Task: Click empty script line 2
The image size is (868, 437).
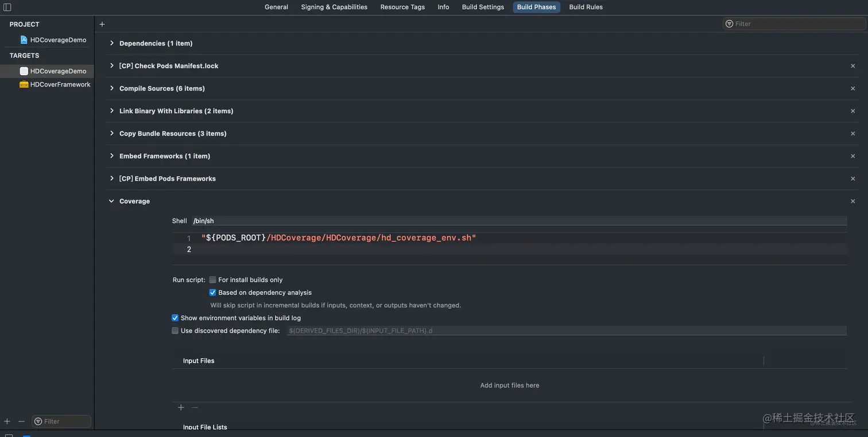Action: (x=510, y=249)
